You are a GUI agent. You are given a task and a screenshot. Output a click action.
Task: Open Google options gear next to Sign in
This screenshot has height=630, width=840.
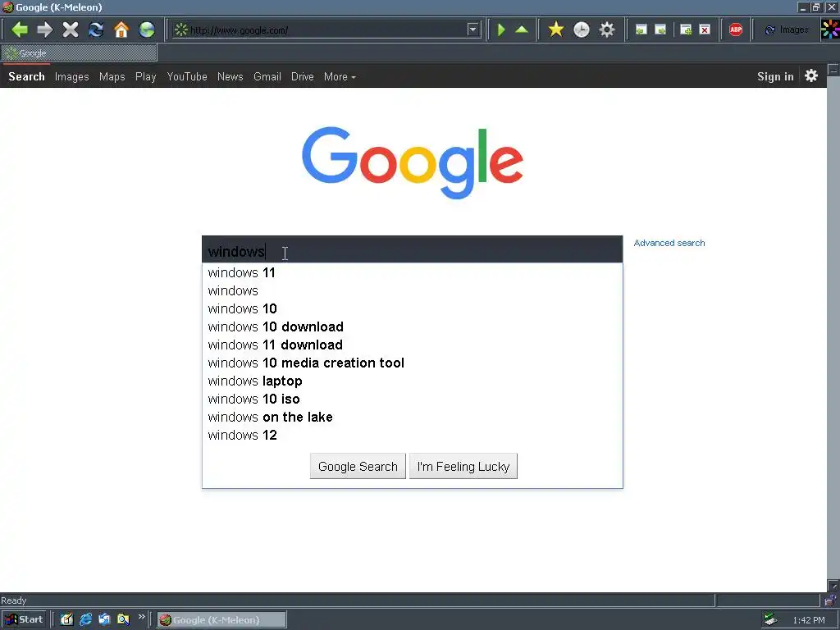point(811,75)
